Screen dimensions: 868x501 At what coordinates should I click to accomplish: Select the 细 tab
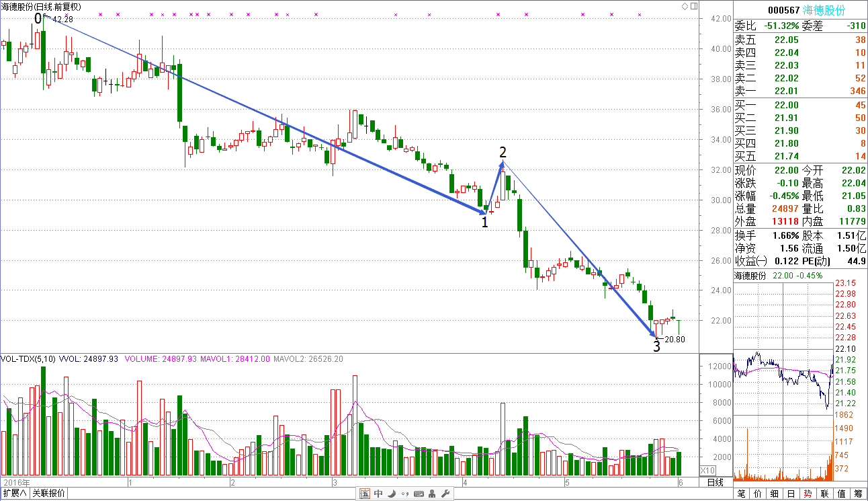point(775,494)
